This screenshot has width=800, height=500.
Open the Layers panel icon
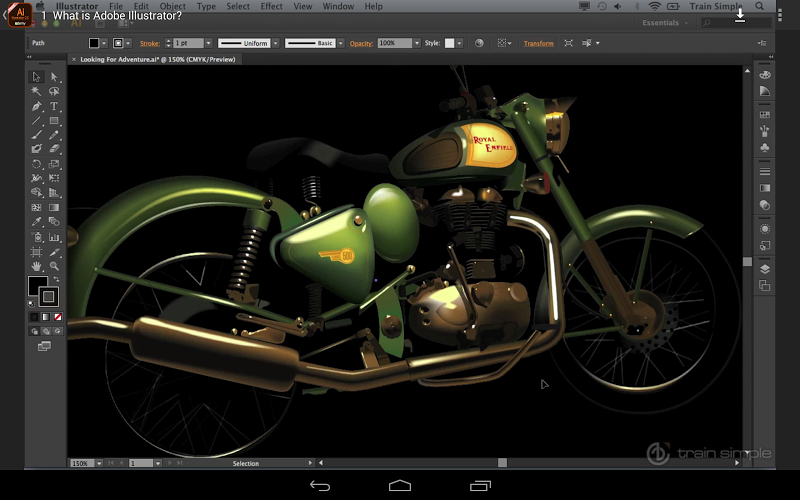coord(765,269)
